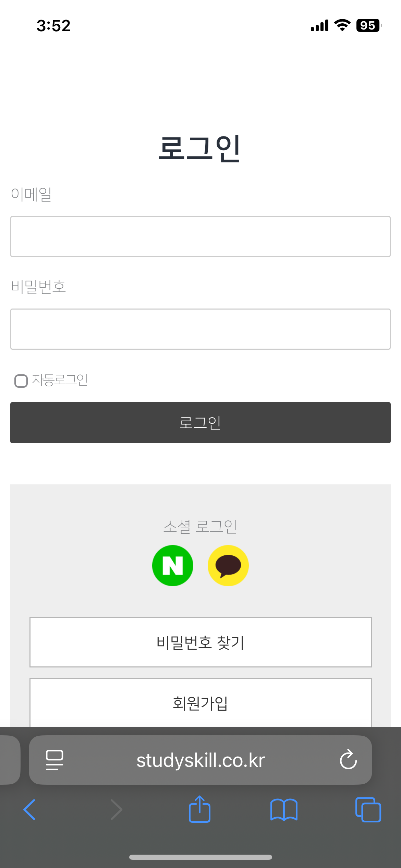Open Safari bookmarks book icon
401x868 pixels.
(284, 810)
